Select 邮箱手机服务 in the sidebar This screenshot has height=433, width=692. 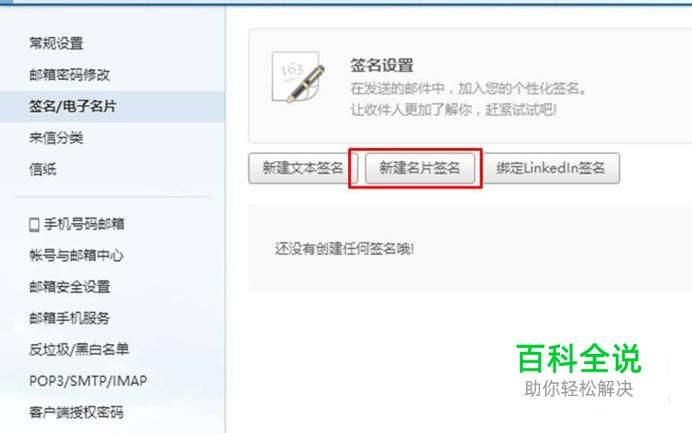point(69,318)
